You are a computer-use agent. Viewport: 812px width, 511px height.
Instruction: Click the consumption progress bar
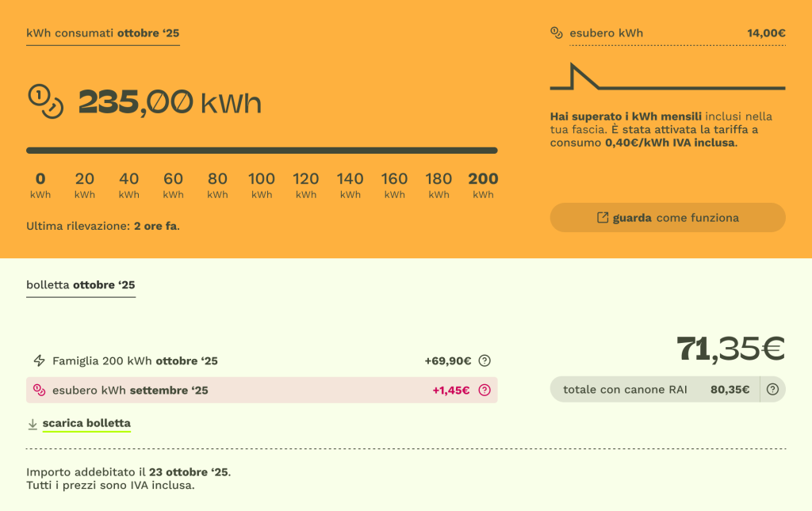point(262,151)
